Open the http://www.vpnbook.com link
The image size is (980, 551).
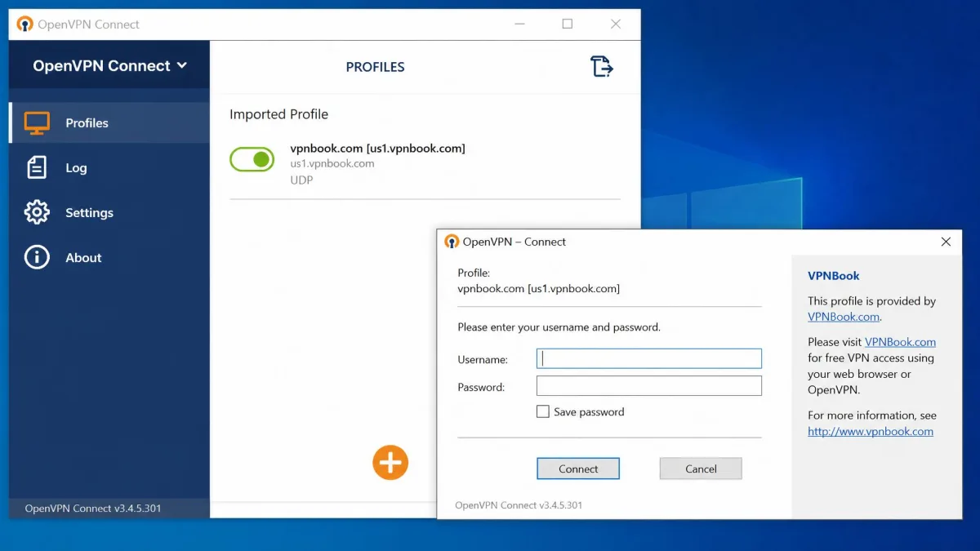pos(871,431)
